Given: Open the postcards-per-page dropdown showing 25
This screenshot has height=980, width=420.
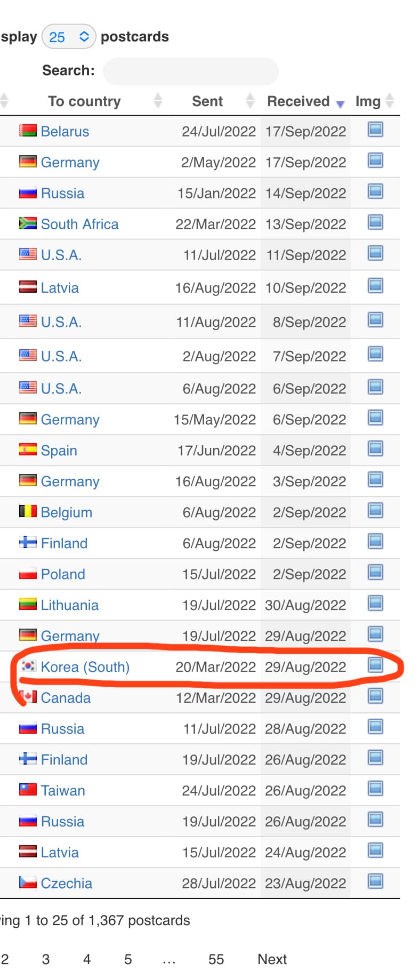Looking at the screenshot, I should click(69, 37).
